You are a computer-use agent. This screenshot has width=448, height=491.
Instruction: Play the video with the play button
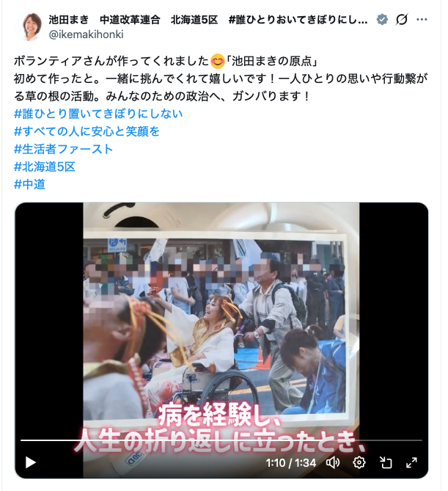(30, 462)
